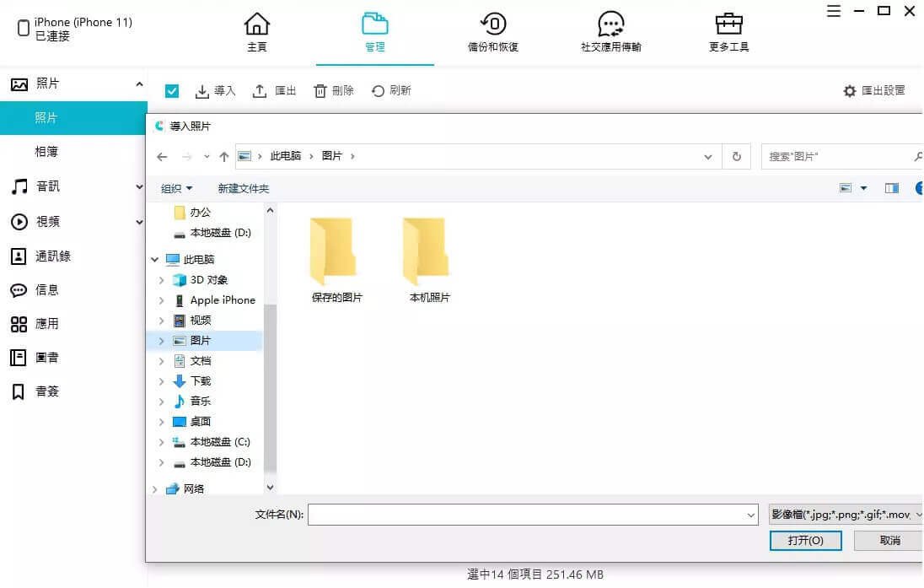
Task: Click the 打开(O) button
Action: pyautogui.click(x=805, y=540)
